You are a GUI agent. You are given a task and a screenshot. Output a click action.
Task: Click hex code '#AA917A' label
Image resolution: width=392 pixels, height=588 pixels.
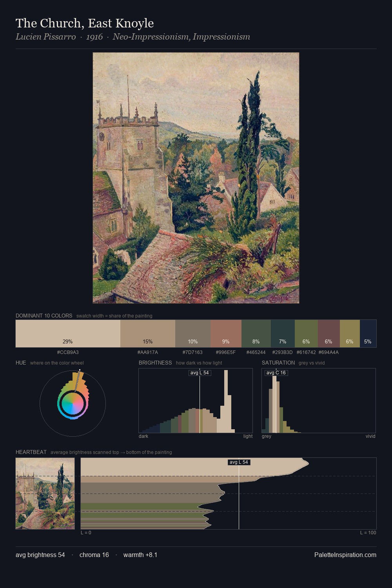coord(148,352)
